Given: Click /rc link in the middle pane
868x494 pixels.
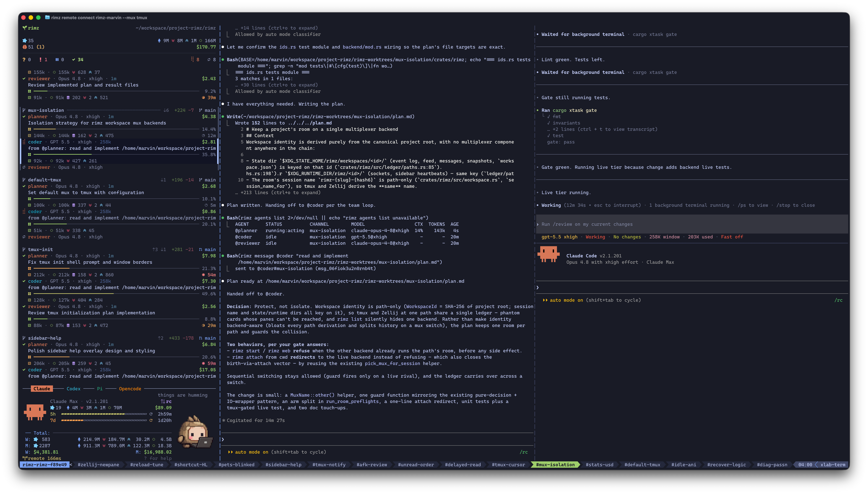Looking at the screenshot, I should (x=523, y=452).
